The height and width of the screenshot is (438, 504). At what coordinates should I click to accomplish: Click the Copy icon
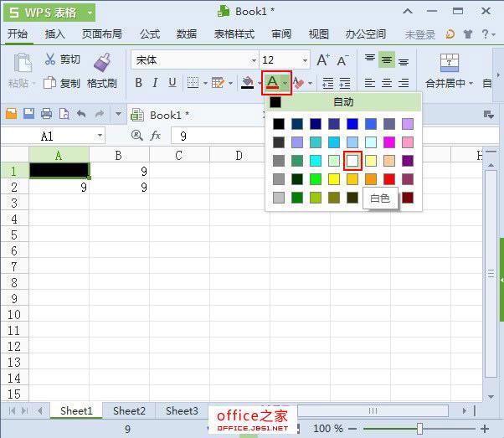pyautogui.click(x=49, y=83)
